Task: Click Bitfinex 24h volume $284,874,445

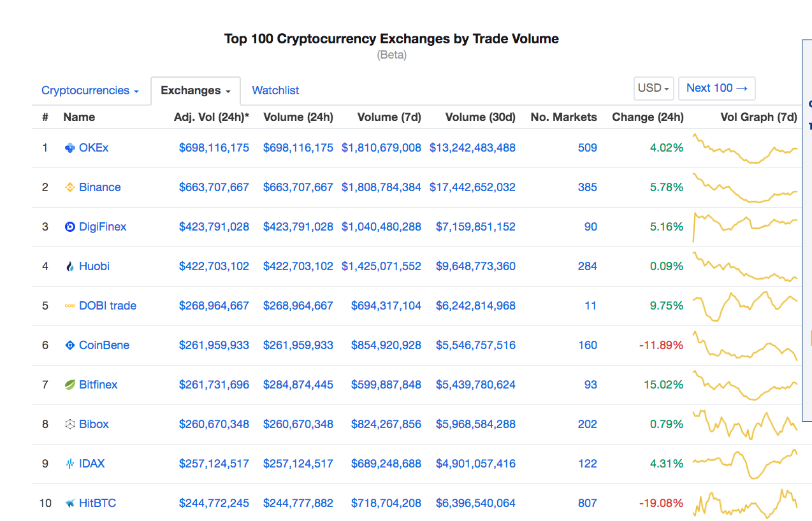Action: pyautogui.click(x=298, y=385)
